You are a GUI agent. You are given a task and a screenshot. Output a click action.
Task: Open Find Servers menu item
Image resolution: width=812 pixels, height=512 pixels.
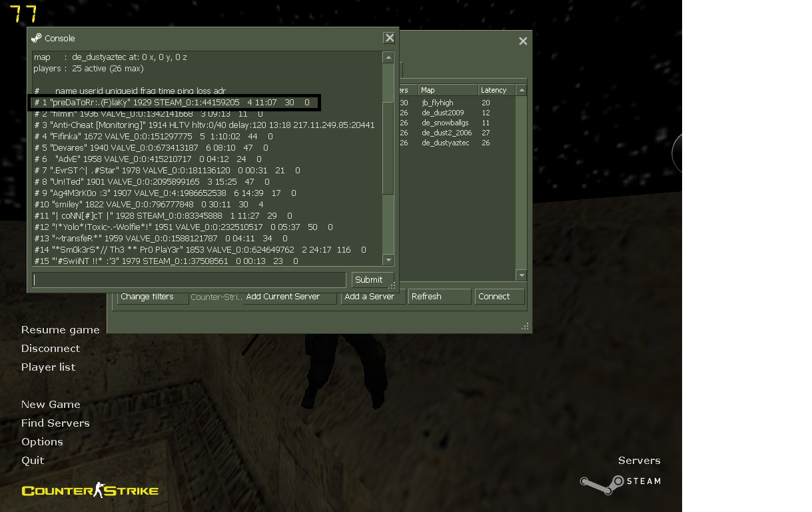[x=55, y=423]
